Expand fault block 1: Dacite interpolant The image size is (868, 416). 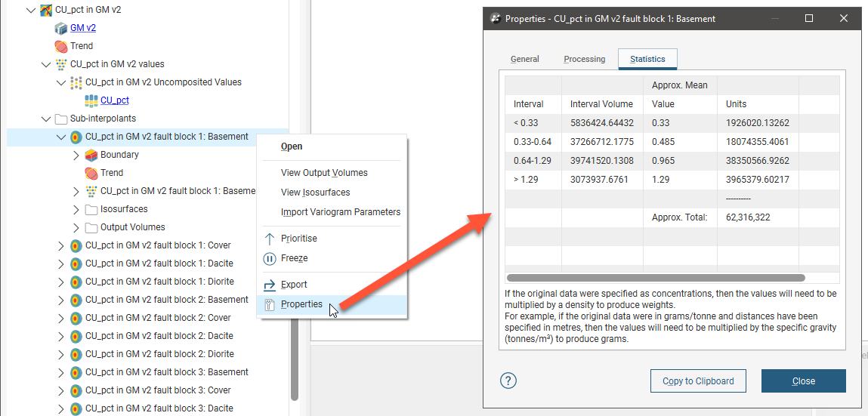coord(61,263)
